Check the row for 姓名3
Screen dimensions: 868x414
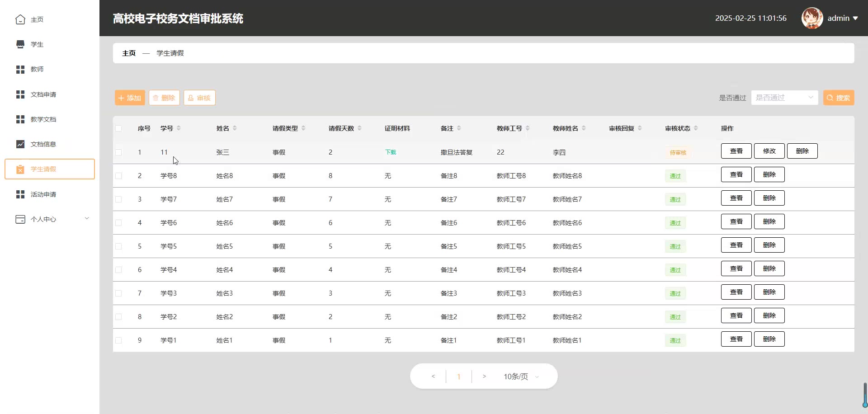118,293
